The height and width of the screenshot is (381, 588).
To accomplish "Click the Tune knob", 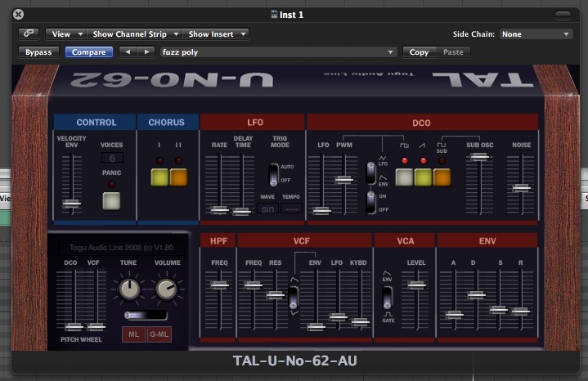I will (129, 289).
